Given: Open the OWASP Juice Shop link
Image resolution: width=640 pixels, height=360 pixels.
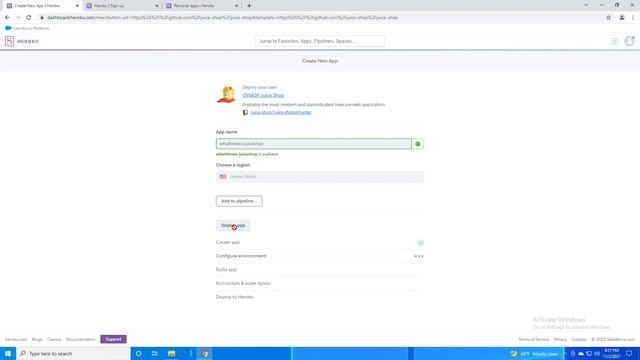Looking at the screenshot, I should (x=263, y=95).
